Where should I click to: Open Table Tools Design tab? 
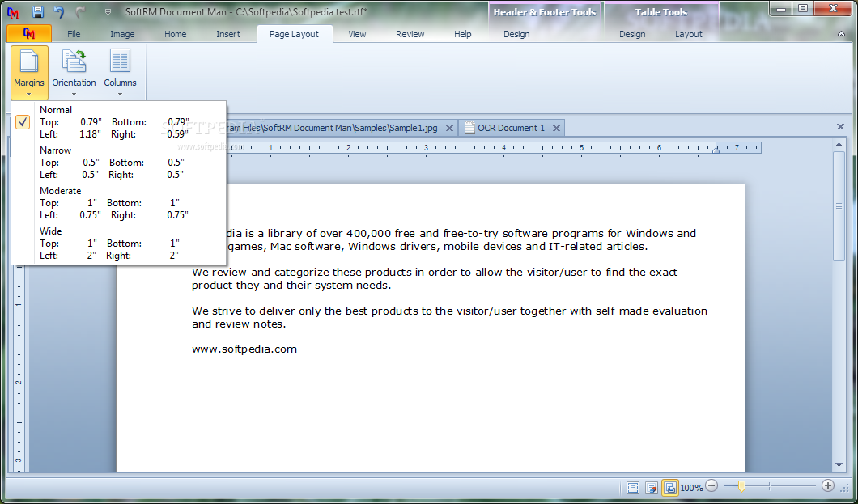coord(632,34)
